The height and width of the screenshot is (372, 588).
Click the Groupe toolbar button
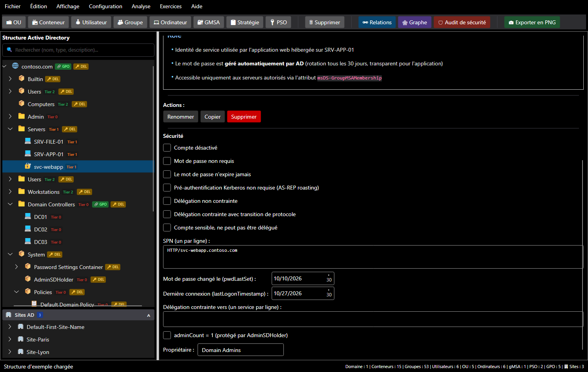[x=131, y=22]
